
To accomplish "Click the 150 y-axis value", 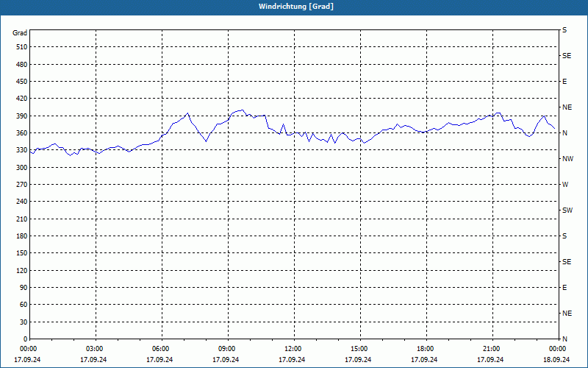I will point(22,253).
